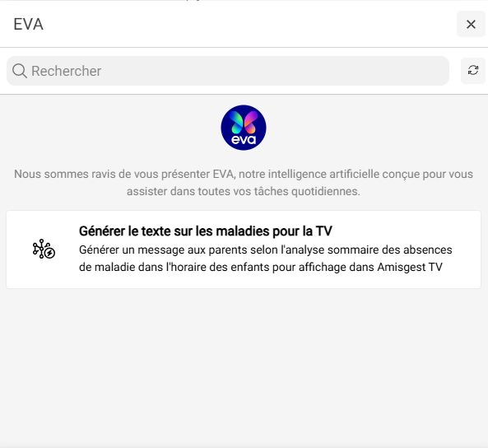Screen dimensions: 488x448
Task: Focus the Rechercher search field
Action: (228, 71)
